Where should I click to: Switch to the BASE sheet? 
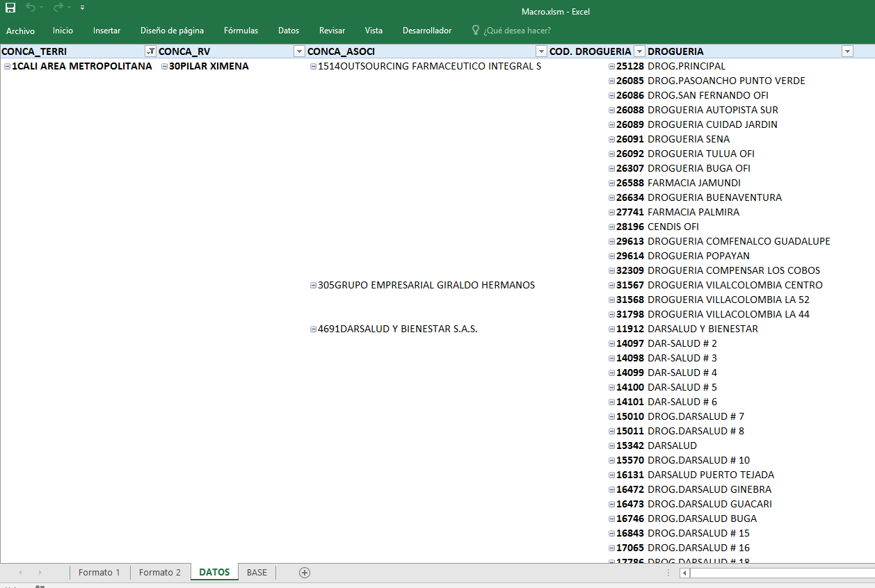[257, 573]
